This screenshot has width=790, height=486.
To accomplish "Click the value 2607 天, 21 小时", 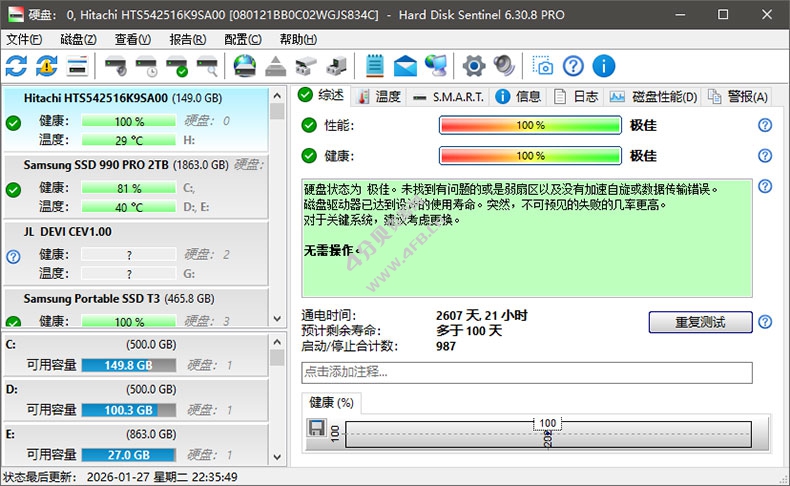I will coord(482,315).
